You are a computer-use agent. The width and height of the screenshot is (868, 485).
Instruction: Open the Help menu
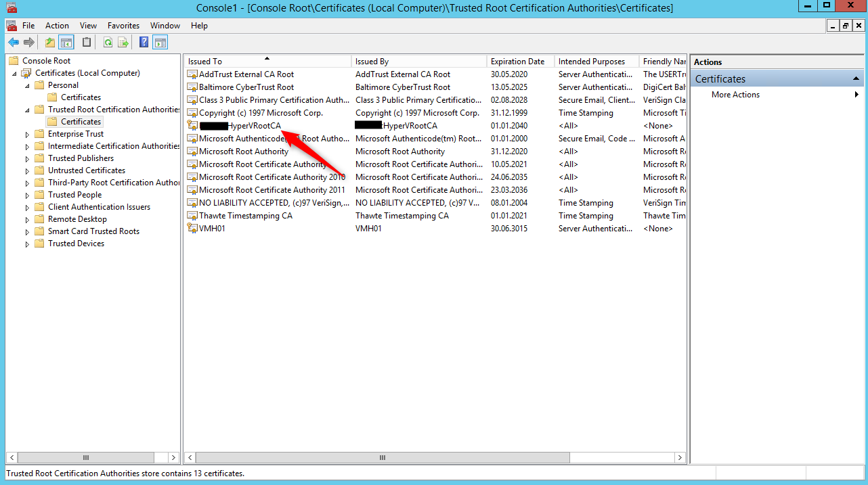[x=200, y=26]
